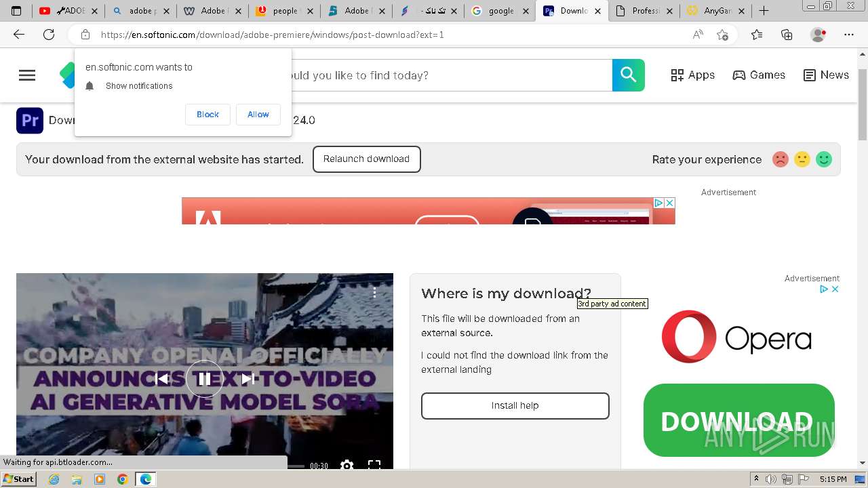Open Softonic hamburger menu
868x488 pixels.
[x=27, y=75]
